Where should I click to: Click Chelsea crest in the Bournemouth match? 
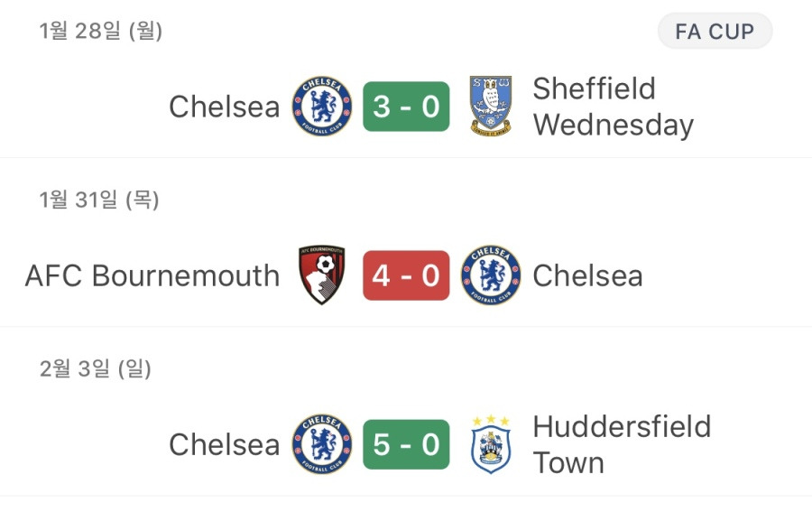click(x=491, y=275)
